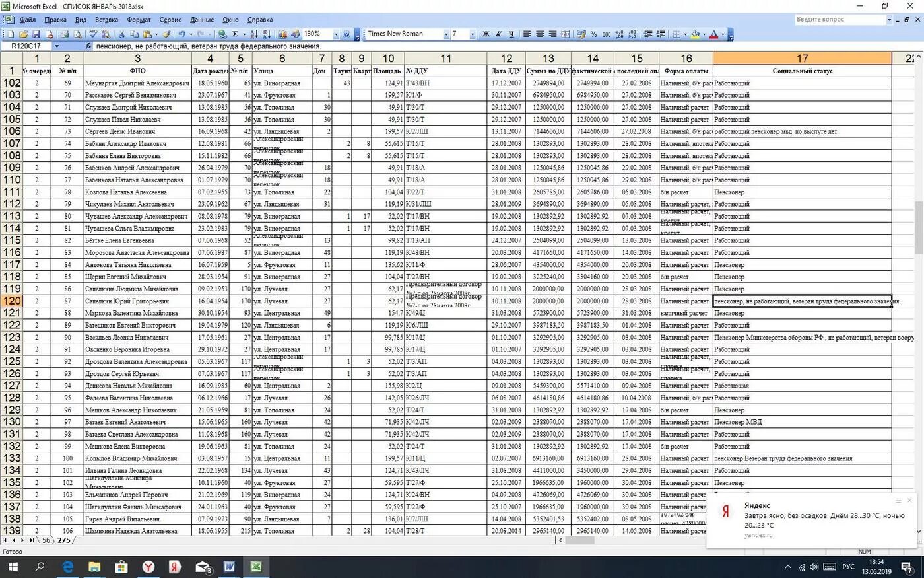Close the Яндекс weather notification
This screenshot has width=924, height=578.
[x=909, y=501]
